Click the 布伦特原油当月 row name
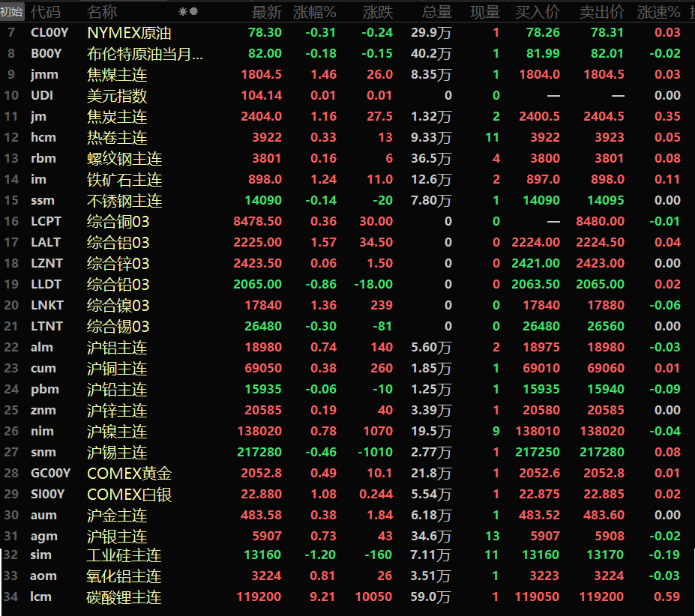 [145, 54]
